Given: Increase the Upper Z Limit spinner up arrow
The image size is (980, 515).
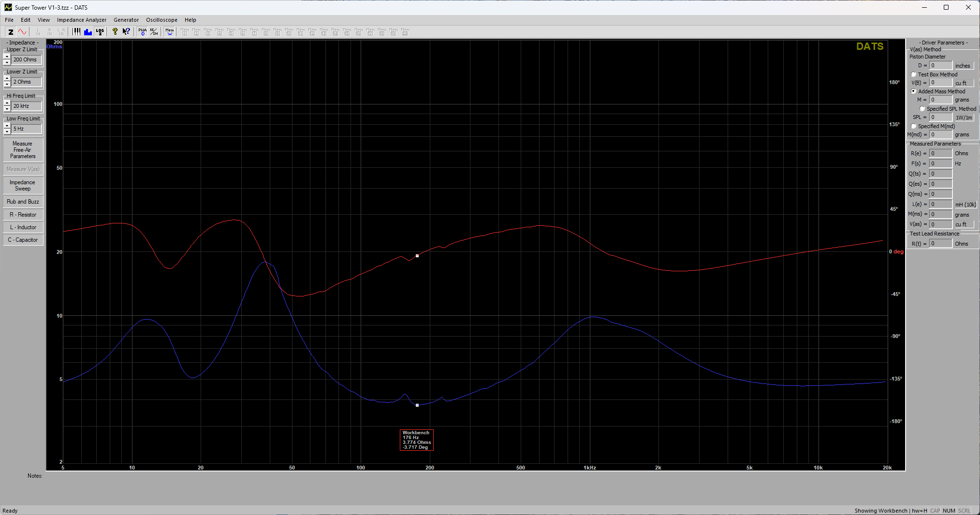Looking at the screenshot, I should pyautogui.click(x=7, y=57).
